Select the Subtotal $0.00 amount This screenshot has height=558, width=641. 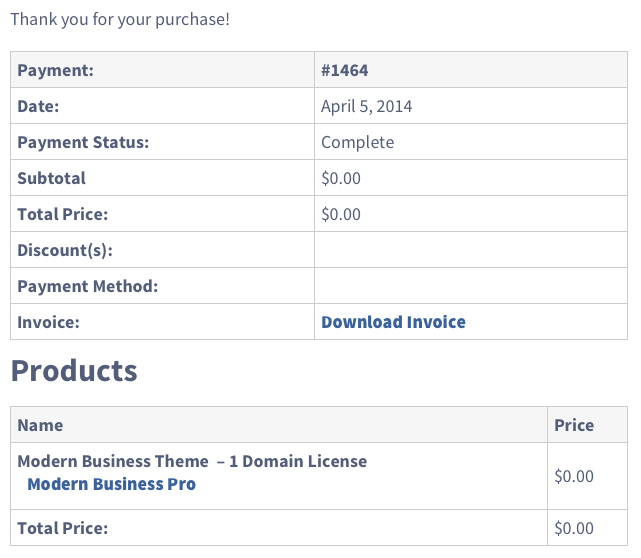341,178
